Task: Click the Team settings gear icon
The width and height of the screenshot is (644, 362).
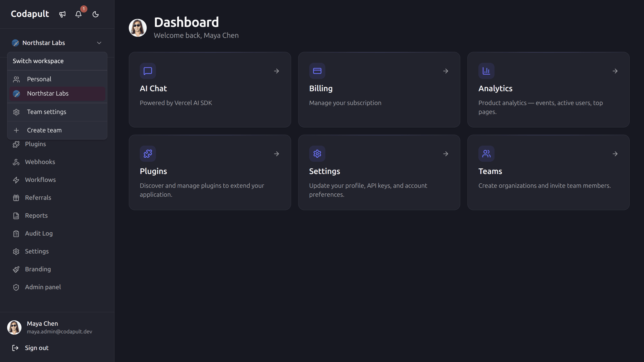Action: pos(16,112)
